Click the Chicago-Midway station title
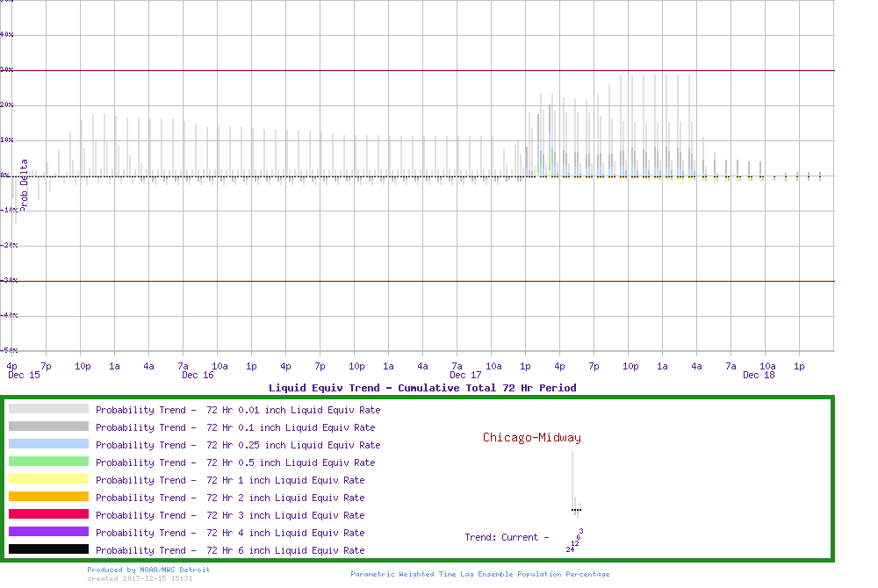 [x=531, y=438]
